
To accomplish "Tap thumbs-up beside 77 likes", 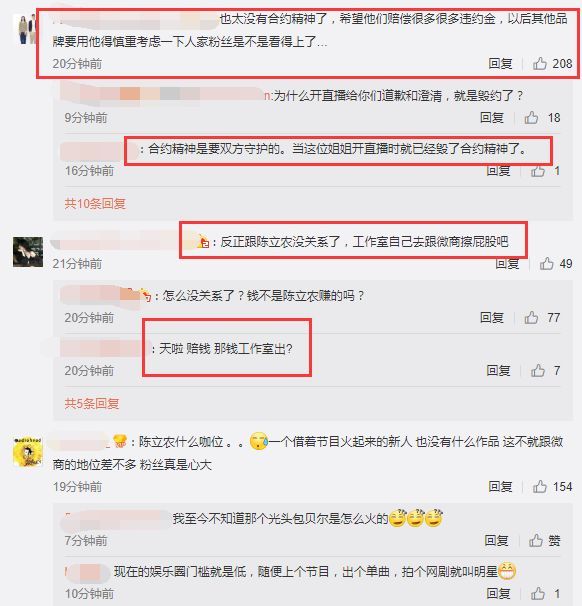I will click(x=531, y=318).
